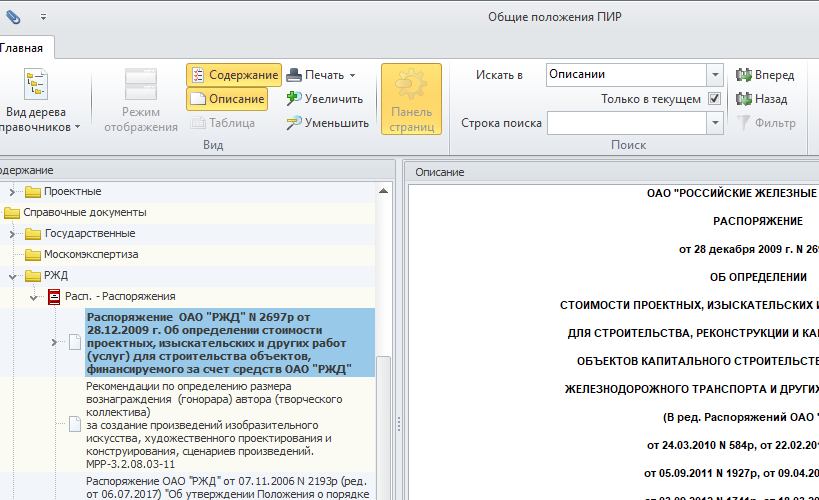The height and width of the screenshot is (500, 819).
Task: Select the Москомэкспертиза folder
Action: point(91,254)
